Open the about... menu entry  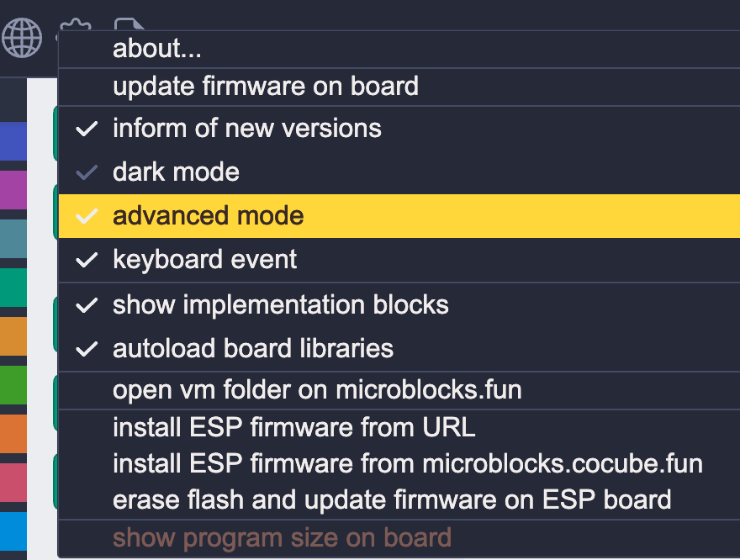[x=399, y=49]
